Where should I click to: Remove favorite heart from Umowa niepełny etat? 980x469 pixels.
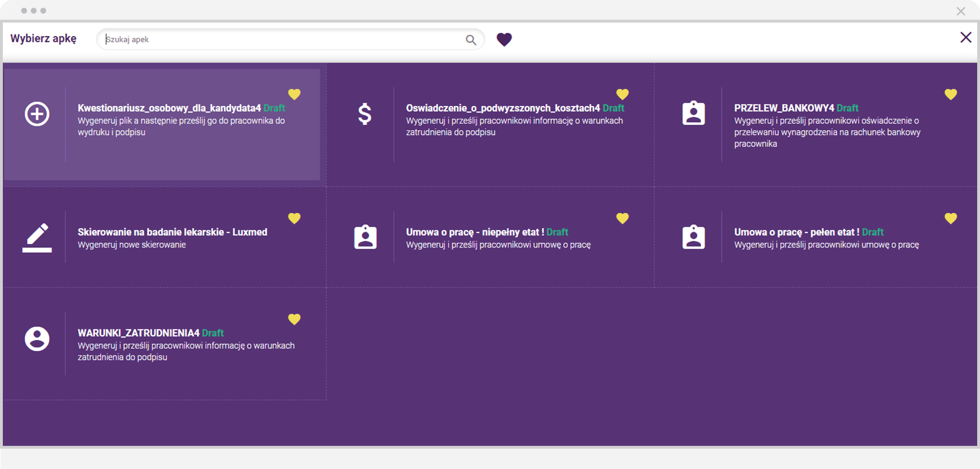622,218
